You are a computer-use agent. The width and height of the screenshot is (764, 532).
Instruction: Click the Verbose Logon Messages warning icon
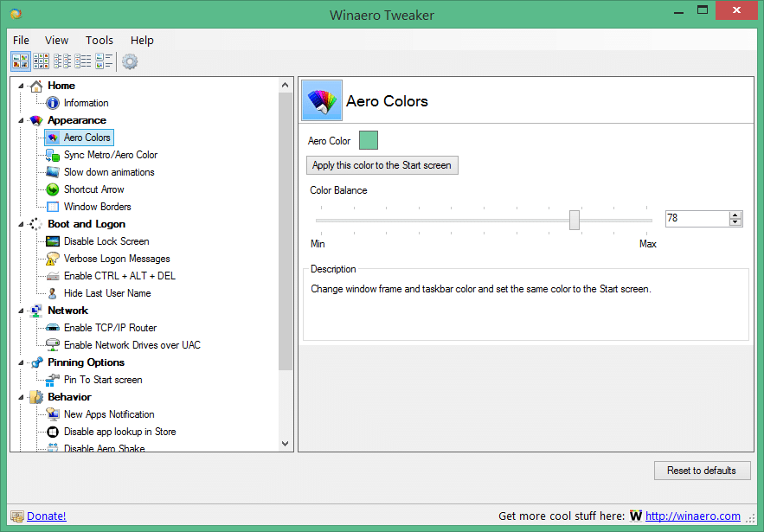(x=53, y=259)
